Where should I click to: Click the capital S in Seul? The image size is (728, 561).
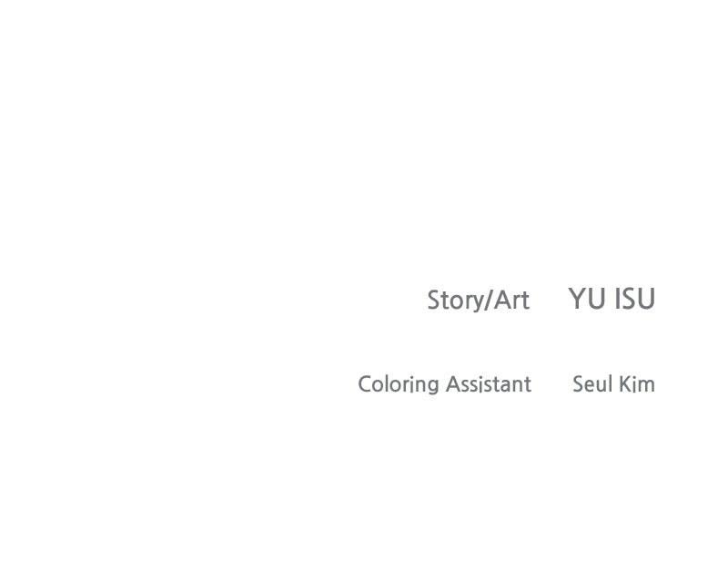point(579,384)
